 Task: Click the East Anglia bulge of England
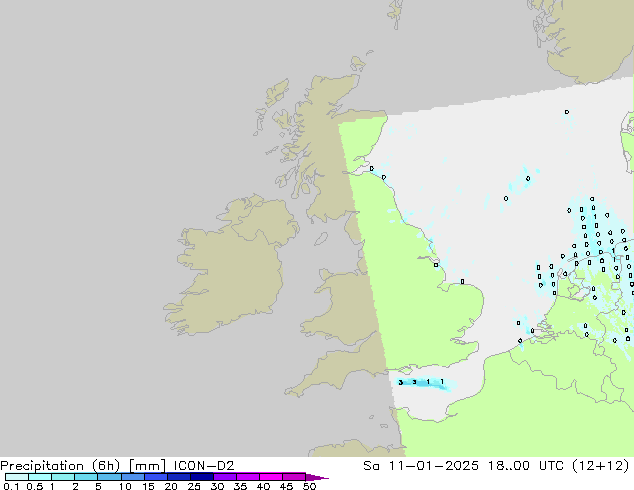point(462,300)
